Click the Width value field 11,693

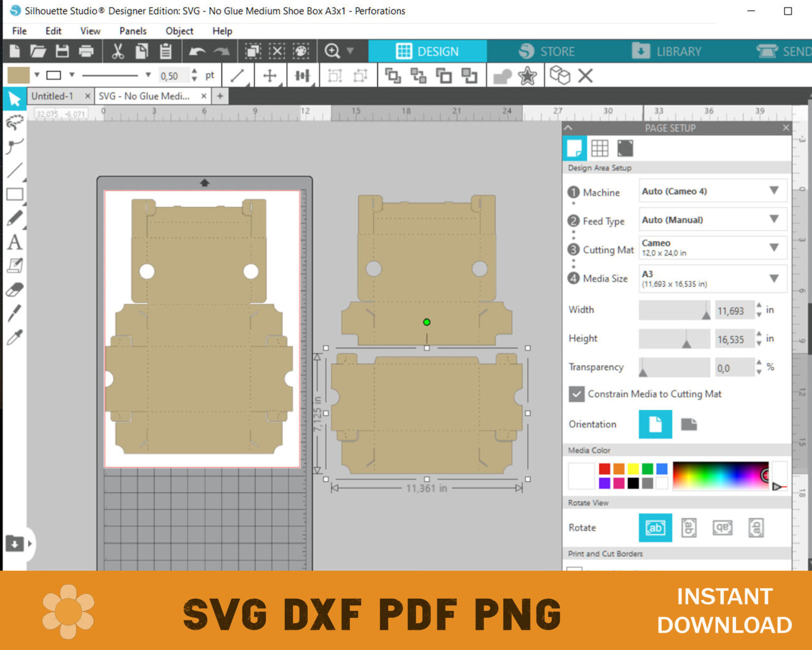[x=733, y=311]
